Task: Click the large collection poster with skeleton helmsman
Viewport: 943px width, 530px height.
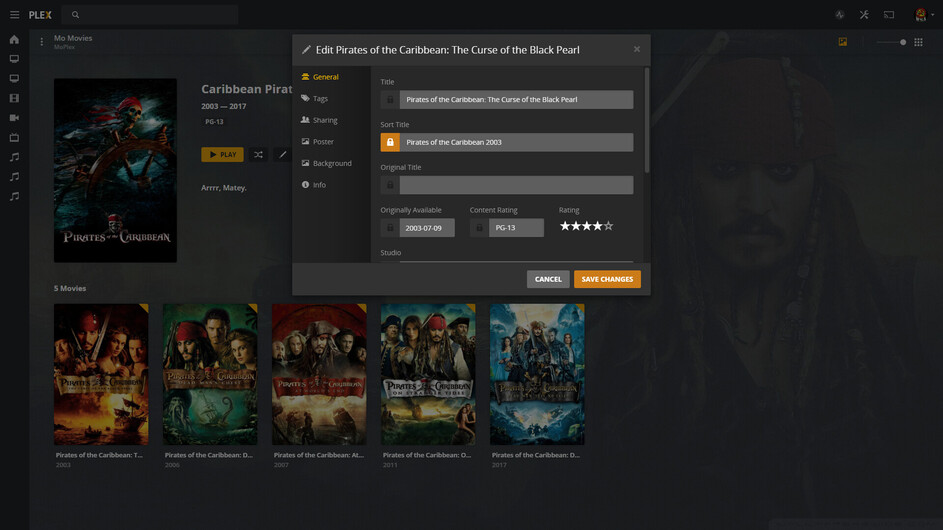Action: point(115,170)
